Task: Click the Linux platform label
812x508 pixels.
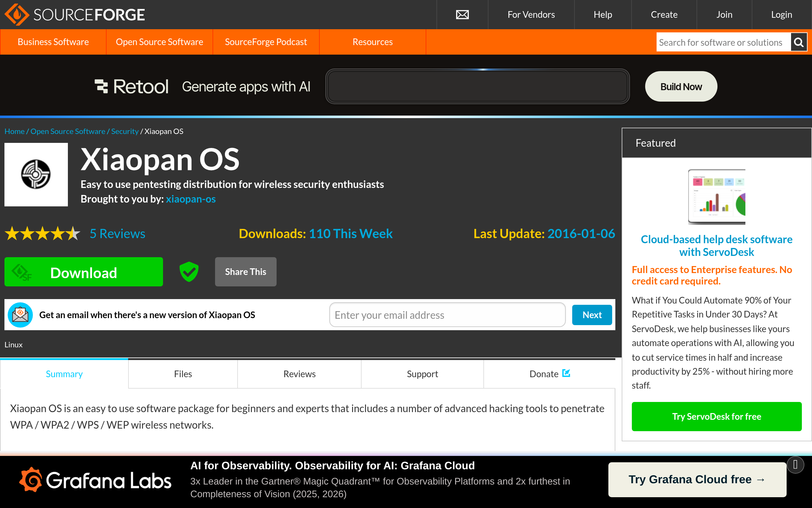Action: click(13, 345)
